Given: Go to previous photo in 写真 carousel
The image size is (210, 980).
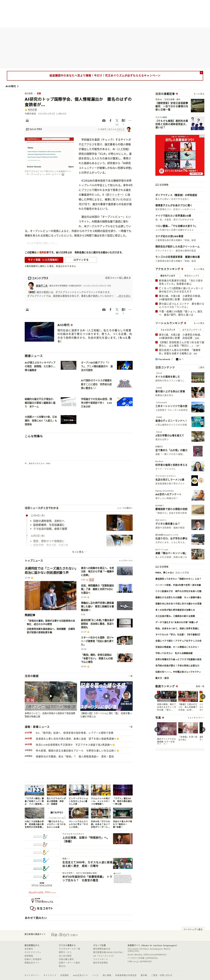Looking at the screenshot, I should tap(157, 730).
